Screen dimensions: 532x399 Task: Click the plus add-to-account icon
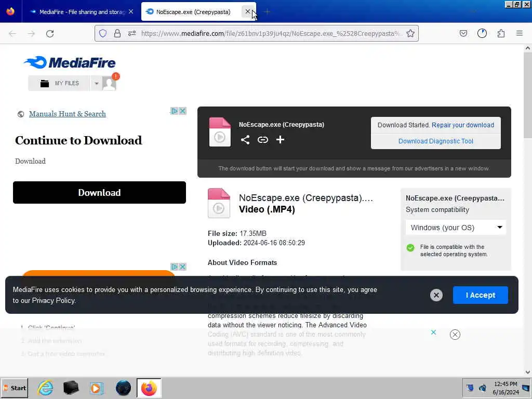[280, 140]
